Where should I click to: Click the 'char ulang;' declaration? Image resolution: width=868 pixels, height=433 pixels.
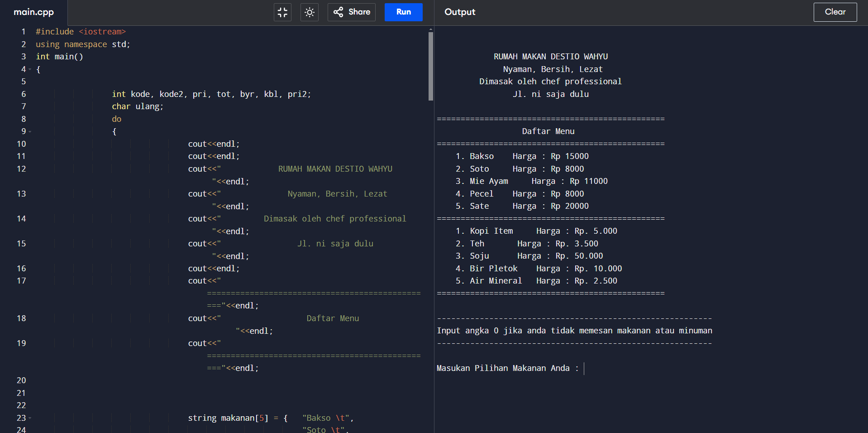(x=138, y=106)
